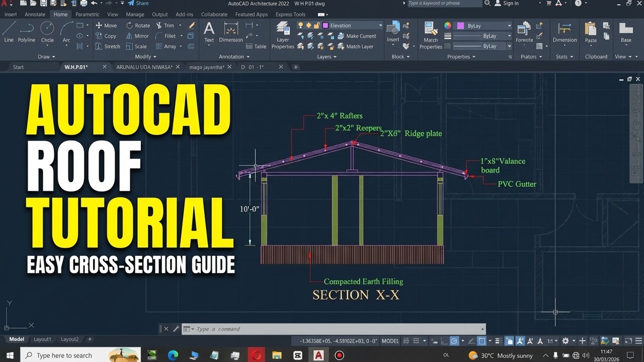Insert a Table
644x362 pixels.
256,46
